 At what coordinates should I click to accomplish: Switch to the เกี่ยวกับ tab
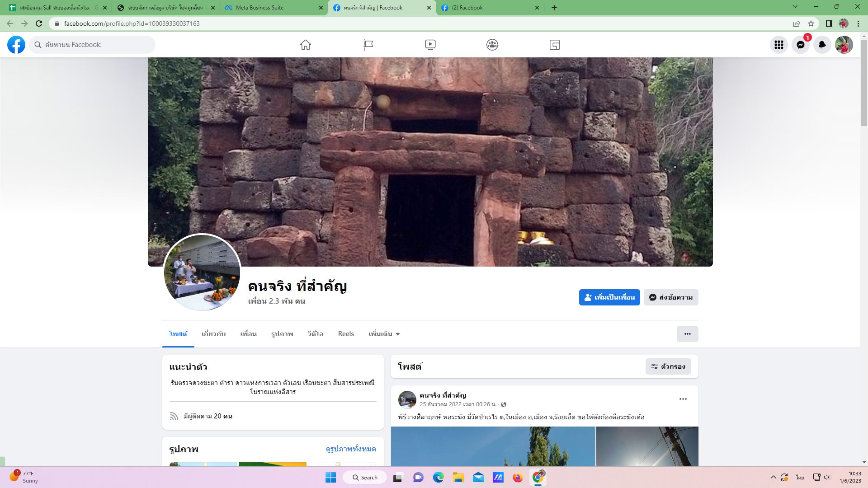(213, 334)
